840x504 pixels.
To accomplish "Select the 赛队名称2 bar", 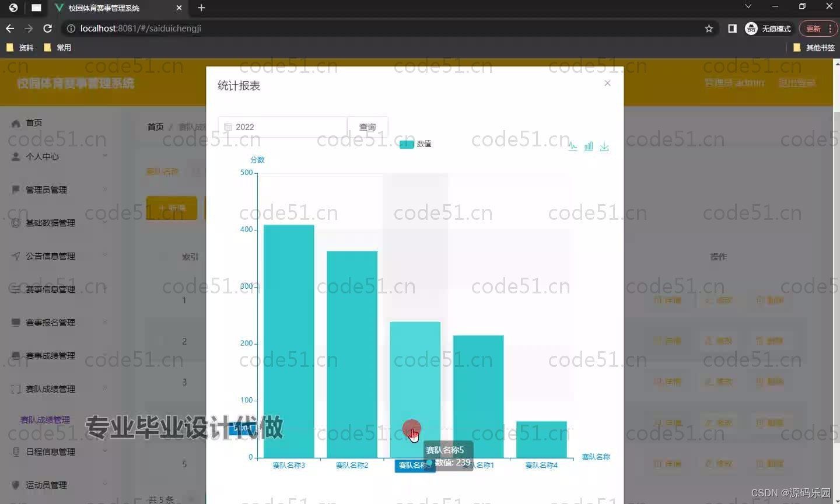I will 352,355.
